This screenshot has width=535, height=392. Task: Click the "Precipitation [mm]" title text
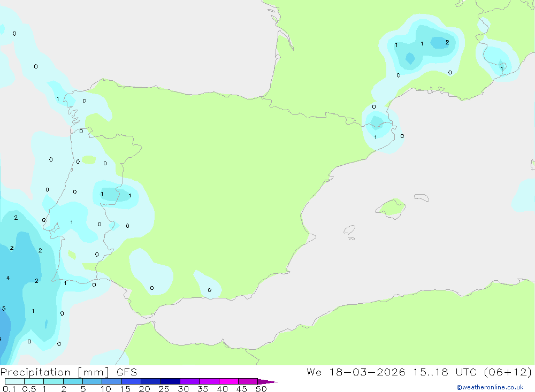(x=55, y=372)
